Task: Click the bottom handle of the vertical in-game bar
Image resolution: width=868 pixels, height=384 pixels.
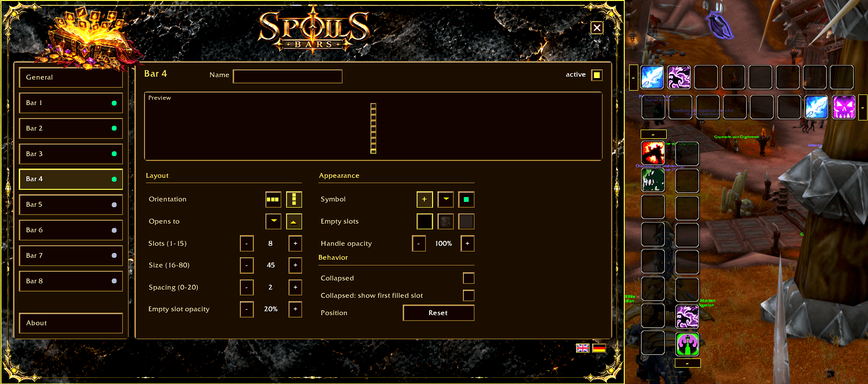Action: pos(687,363)
